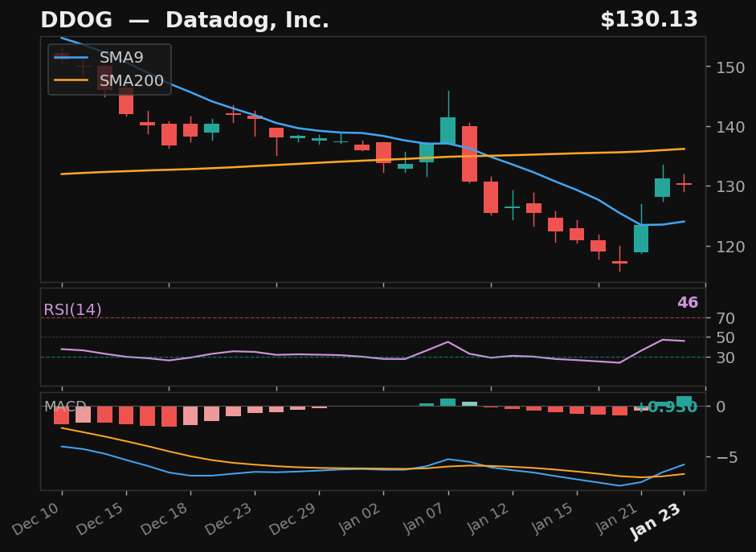Click the orange SMA200 legend line sample
Screen dimensions: 756x552
(72, 80)
